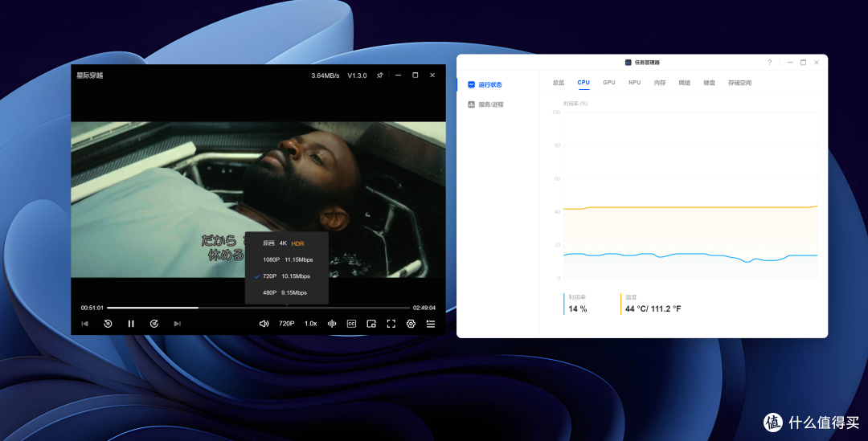The width and height of the screenshot is (868, 441).
Task: Switch to the GPU tab
Action: click(609, 83)
